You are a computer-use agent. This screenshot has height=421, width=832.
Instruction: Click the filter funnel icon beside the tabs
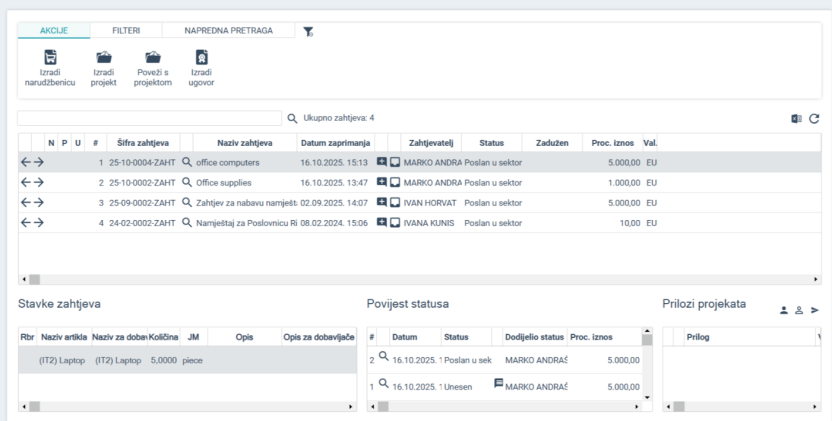(308, 32)
